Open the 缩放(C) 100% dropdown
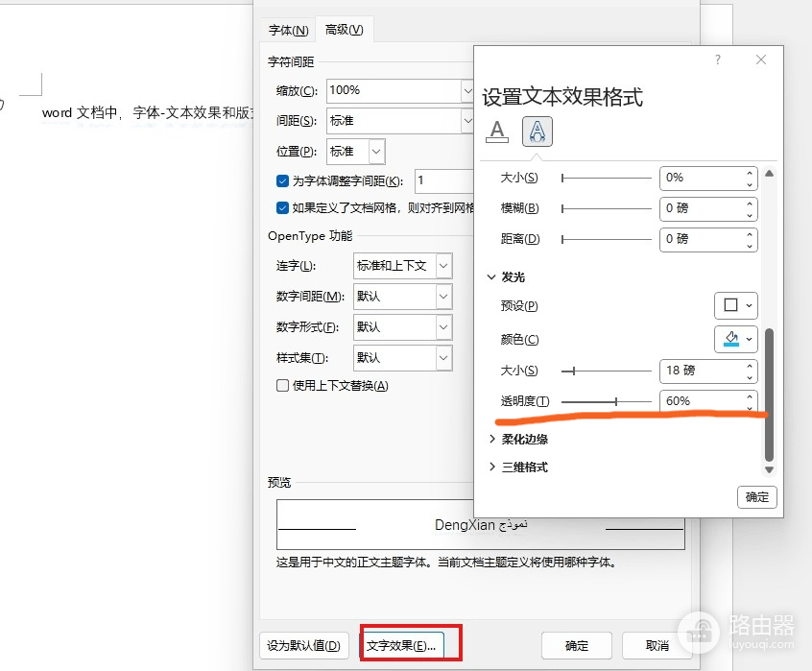This screenshot has height=671, width=812. point(467,91)
